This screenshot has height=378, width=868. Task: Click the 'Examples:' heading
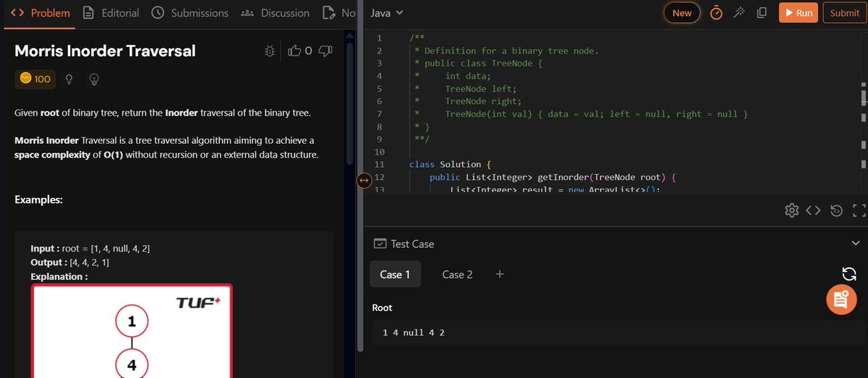click(38, 200)
